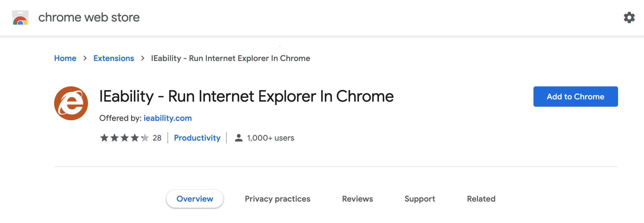The width and height of the screenshot is (644, 223).
Task: Open the Productivity category link
Action: [197, 138]
